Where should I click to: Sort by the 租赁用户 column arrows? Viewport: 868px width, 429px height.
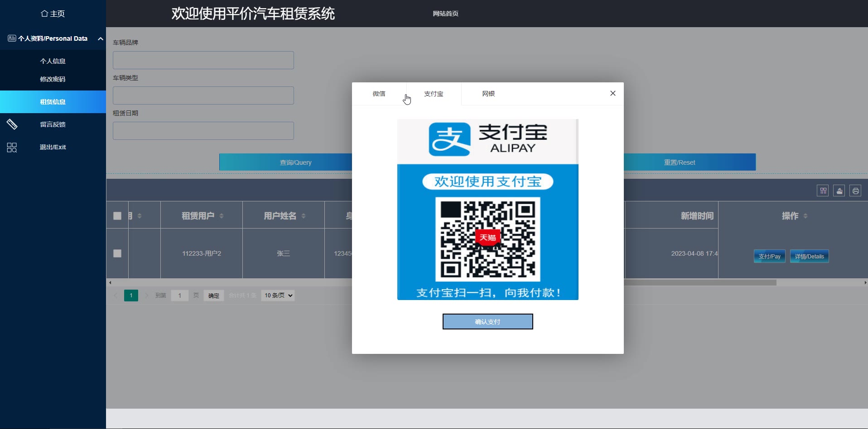pos(222,216)
